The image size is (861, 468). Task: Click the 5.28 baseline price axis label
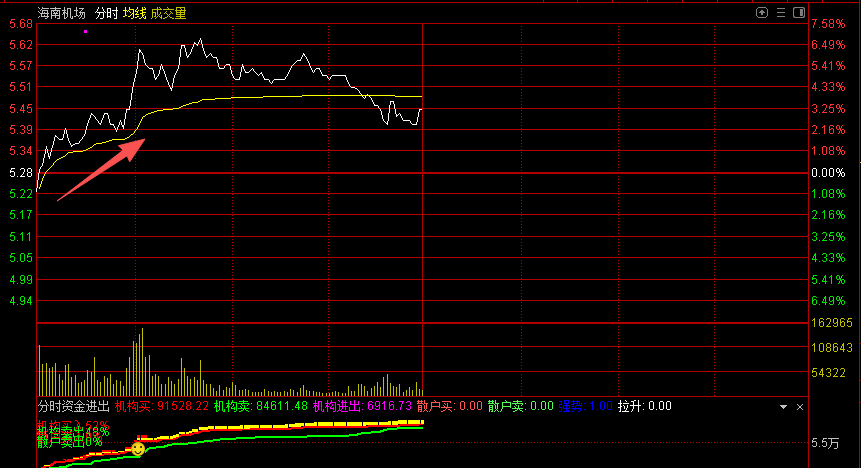(21, 173)
